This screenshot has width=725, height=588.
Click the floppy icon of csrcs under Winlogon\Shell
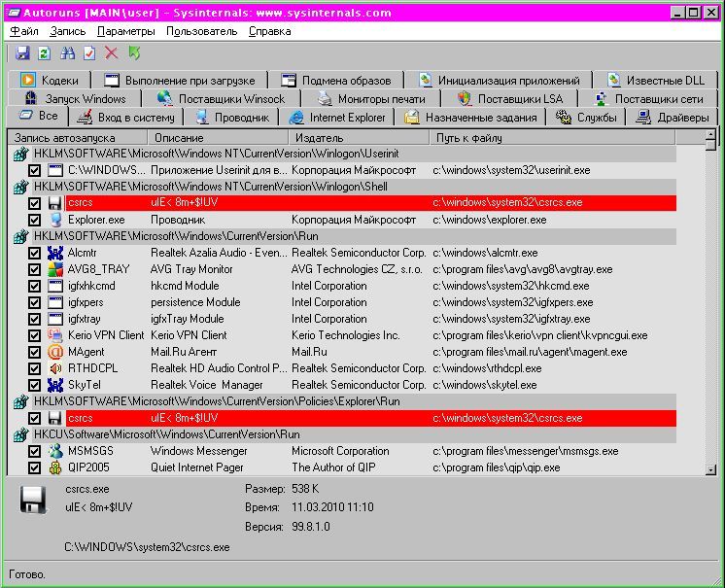click(55, 203)
